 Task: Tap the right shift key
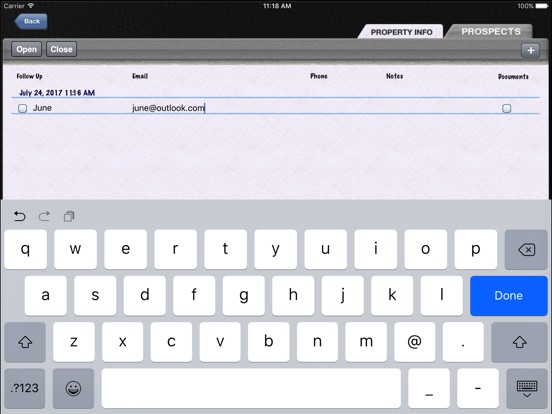(x=519, y=342)
